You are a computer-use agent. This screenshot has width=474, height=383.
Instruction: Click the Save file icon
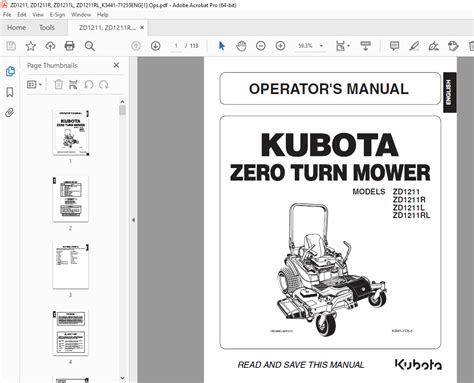[11, 46]
